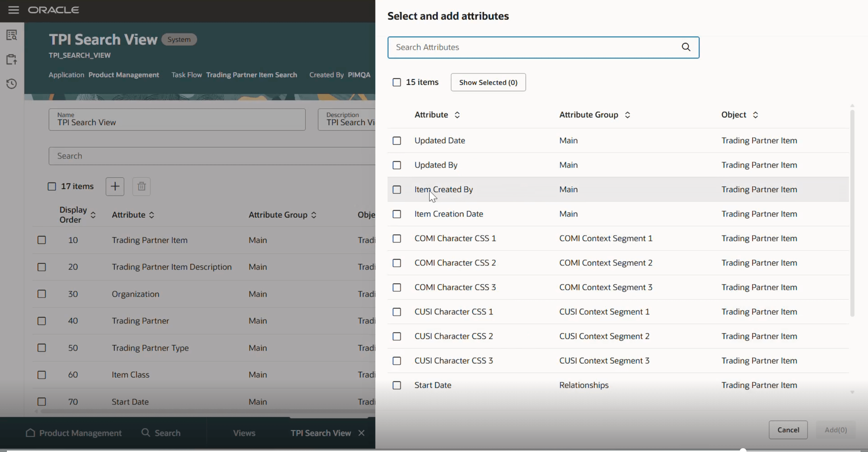This screenshot has height=452, width=868.
Task: Click the magnifier in the Search Attributes field
Action: click(686, 47)
